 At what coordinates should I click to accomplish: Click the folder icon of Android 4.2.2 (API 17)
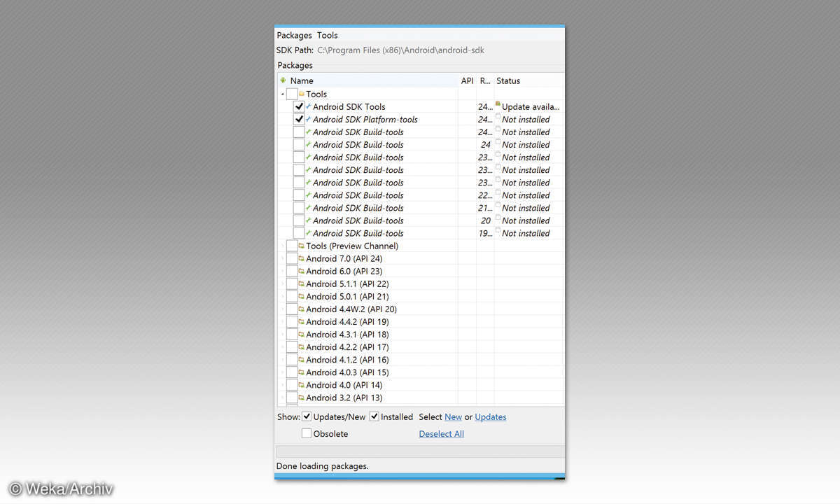[302, 347]
